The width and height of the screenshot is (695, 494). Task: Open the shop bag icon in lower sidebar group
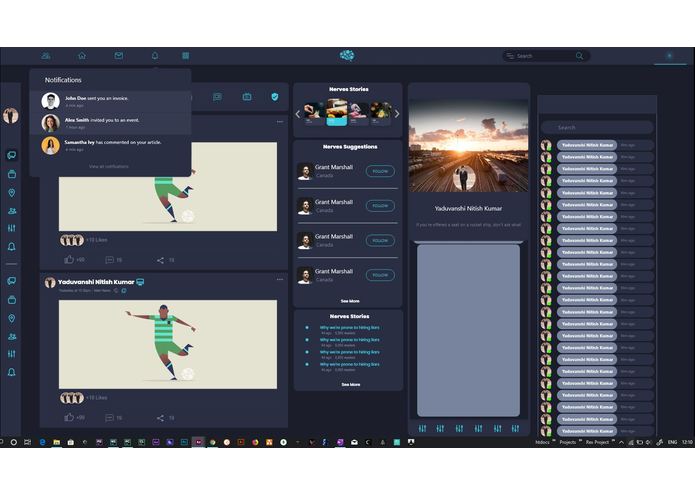[12, 300]
